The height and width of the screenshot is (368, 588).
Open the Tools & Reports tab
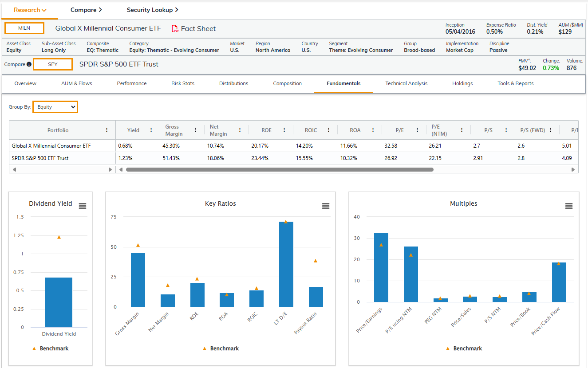516,83
